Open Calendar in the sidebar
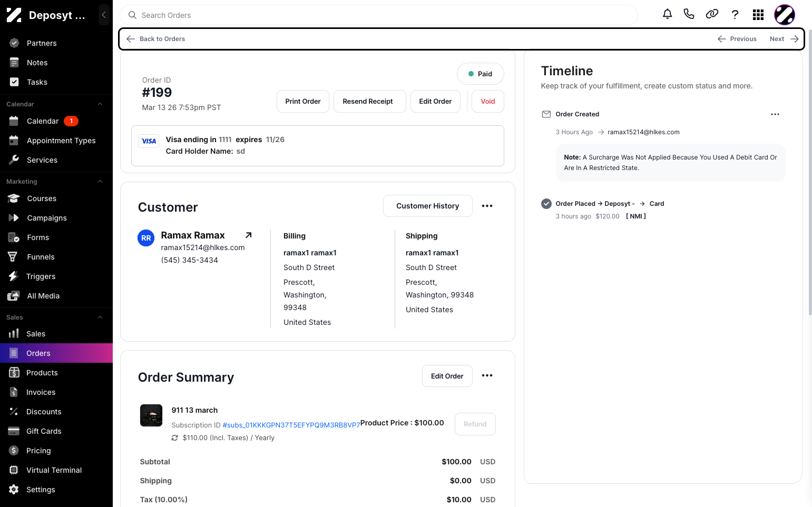Screen dimensions: 812x507 [x=56, y=121]
